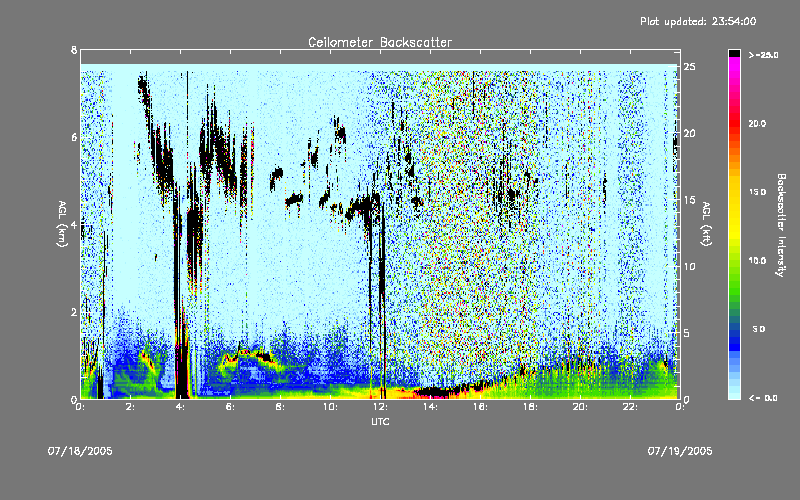Click the black top of the colorbar
This screenshot has width=800, height=500.
click(x=734, y=53)
